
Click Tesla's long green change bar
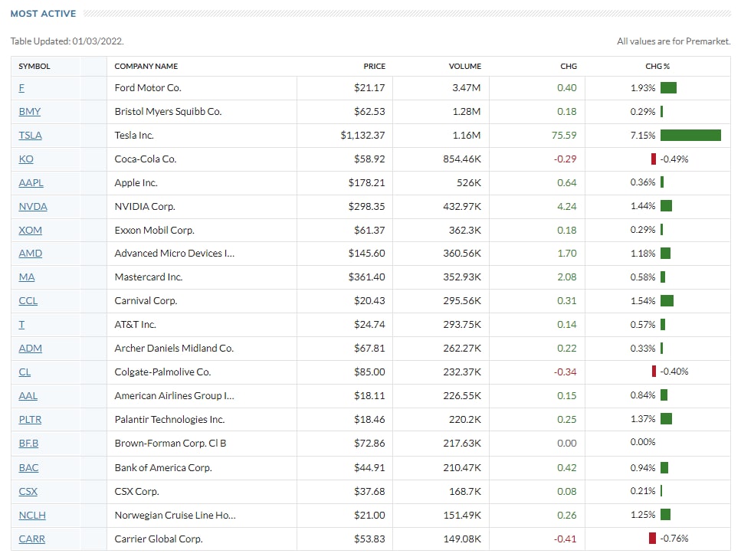coord(690,136)
